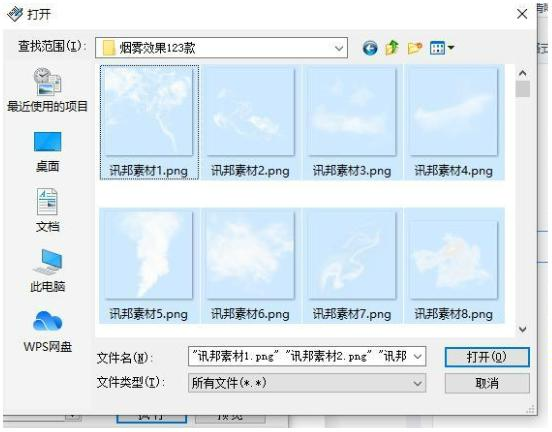The height and width of the screenshot is (432, 552).
Task: Open Recent items in the sidebar
Action: pos(47,90)
